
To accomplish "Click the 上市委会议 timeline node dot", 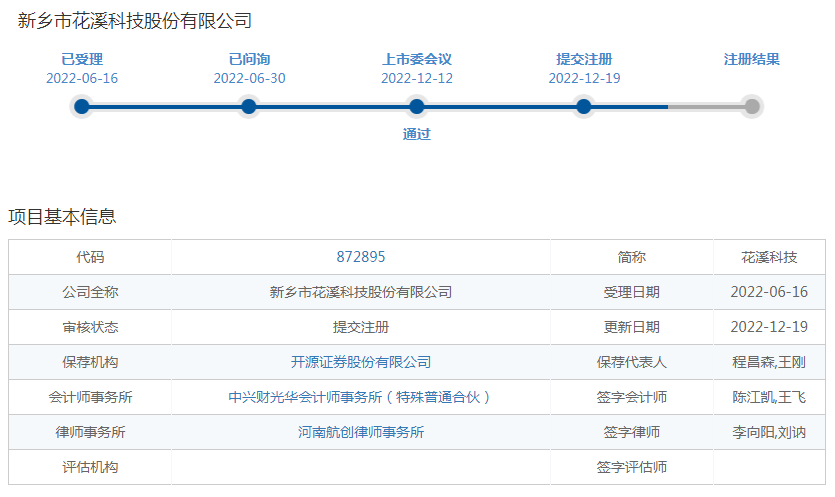I will pyautogui.click(x=417, y=107).
